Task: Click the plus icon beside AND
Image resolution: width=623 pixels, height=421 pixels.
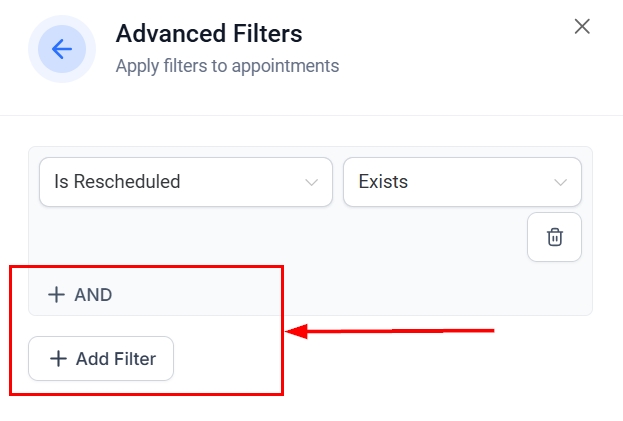Action: (56, 295)
